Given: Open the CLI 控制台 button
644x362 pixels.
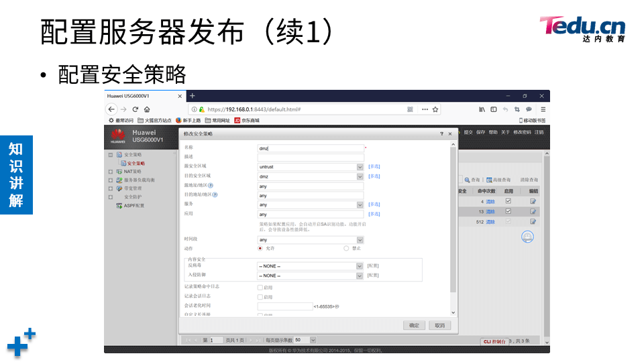Looking at the screenshot, I should pos(494,341).
